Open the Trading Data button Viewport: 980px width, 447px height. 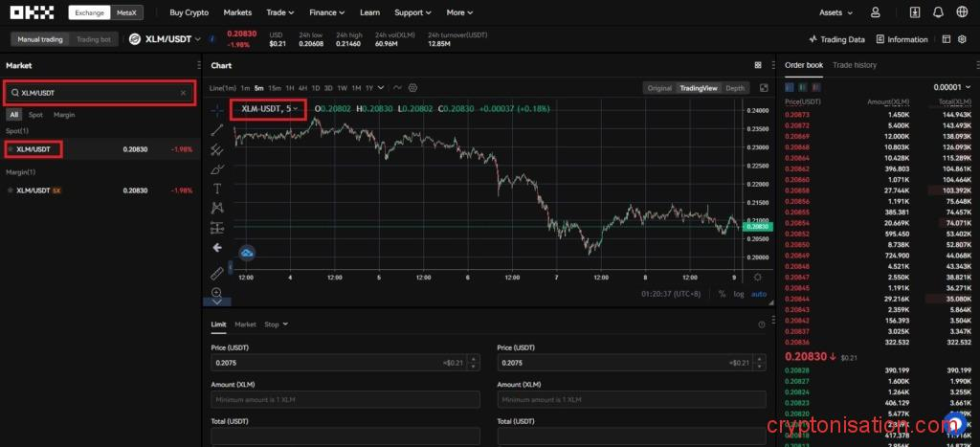[x=836, y=39]
